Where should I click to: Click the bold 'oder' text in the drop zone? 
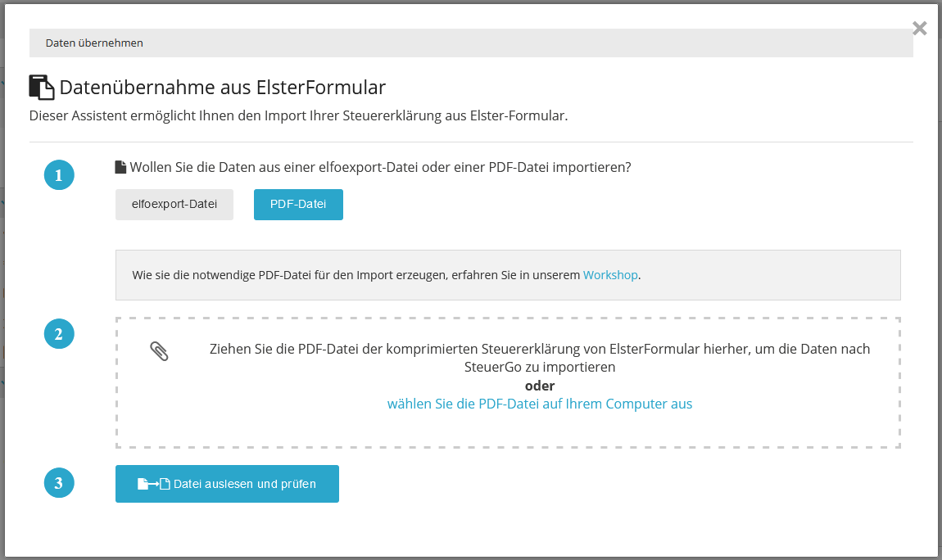pyautogui.click(x=540, y=386)
